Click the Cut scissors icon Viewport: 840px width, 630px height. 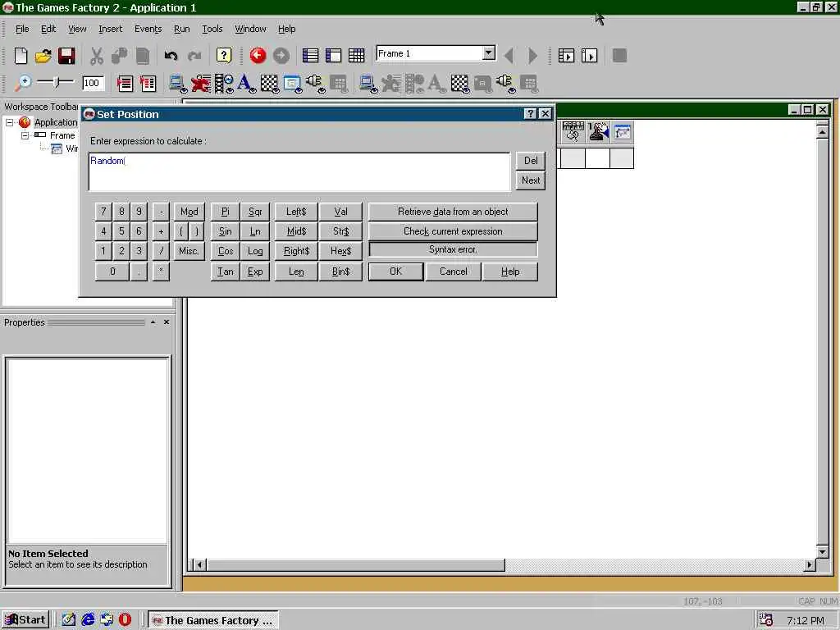pyautogui.click(x=97, y=55)
